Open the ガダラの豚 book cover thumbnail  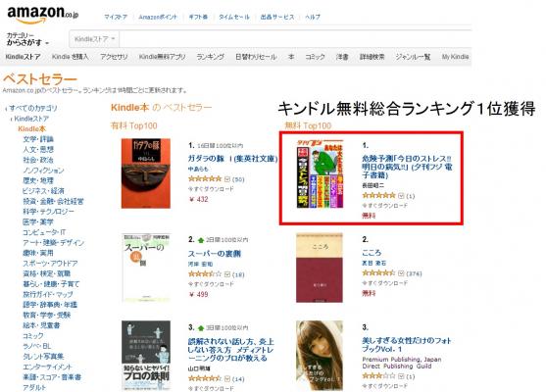[x=146, y=173]
